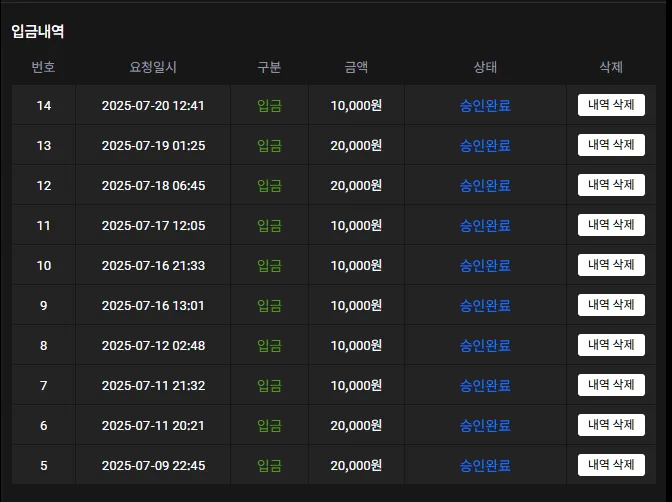672x502 pixels.
Task: Select date 2025-07-09 22:45
Action: click(x=153, y=466)
